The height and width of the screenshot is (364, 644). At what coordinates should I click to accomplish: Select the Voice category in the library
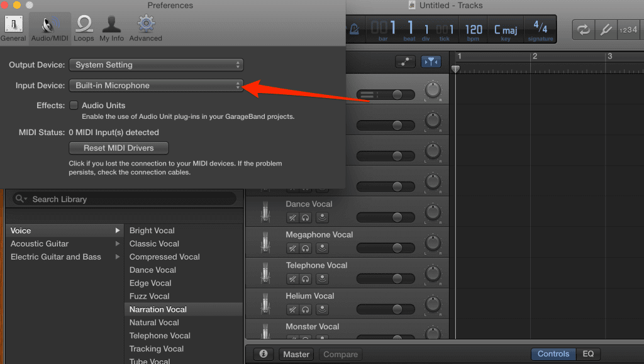tap(65, 231)
